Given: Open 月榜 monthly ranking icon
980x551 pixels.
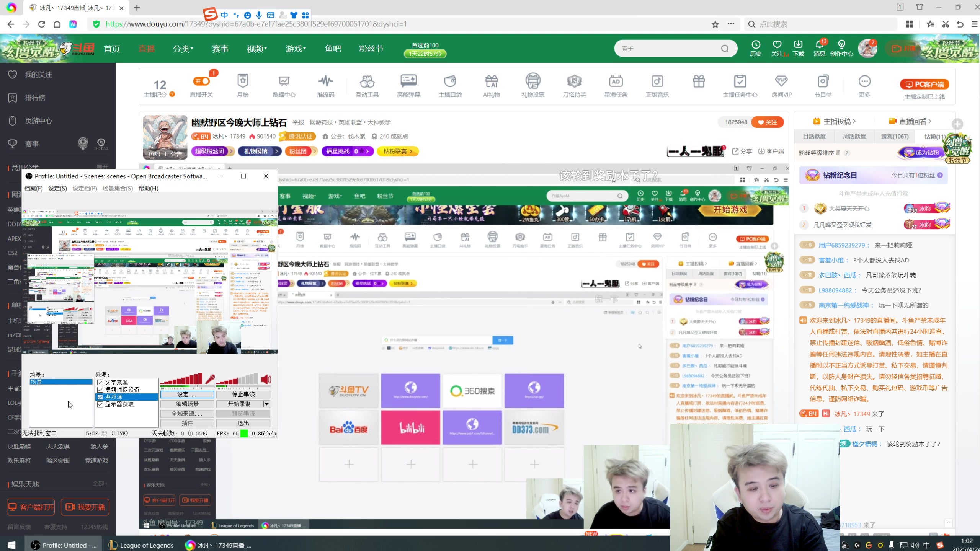Looking at the screenshot, I should [243, 86].
